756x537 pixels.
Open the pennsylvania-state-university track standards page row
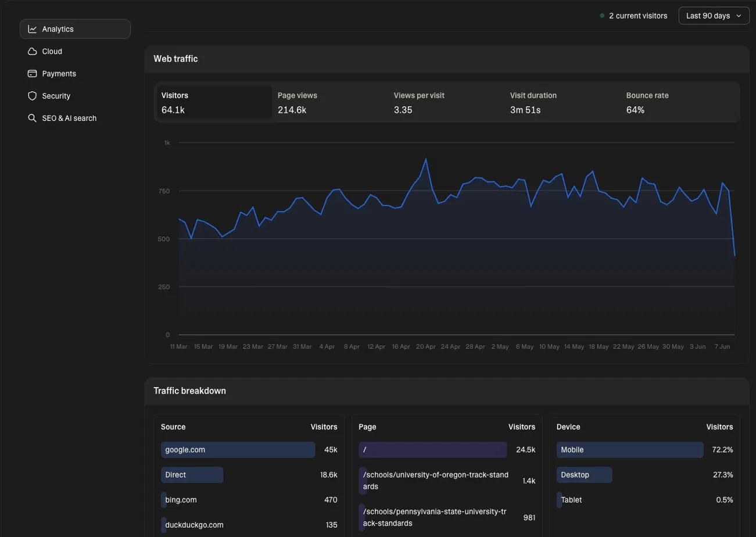[x=447, y=517]
